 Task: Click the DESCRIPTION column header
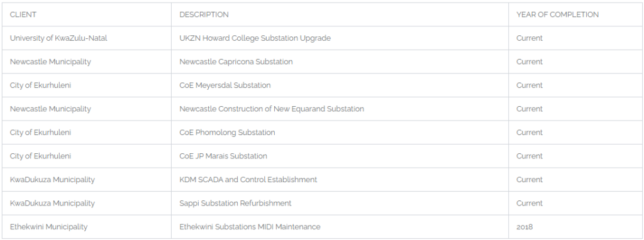(x=204, y=15)
